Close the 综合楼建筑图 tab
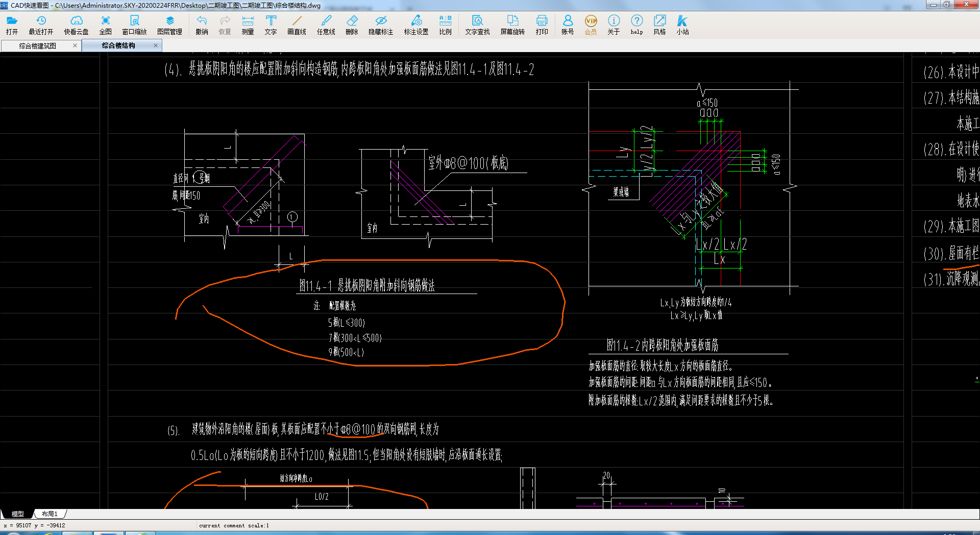Image resolution: width=980 pixels, height=535 pixels. click(x=75, y=45)
